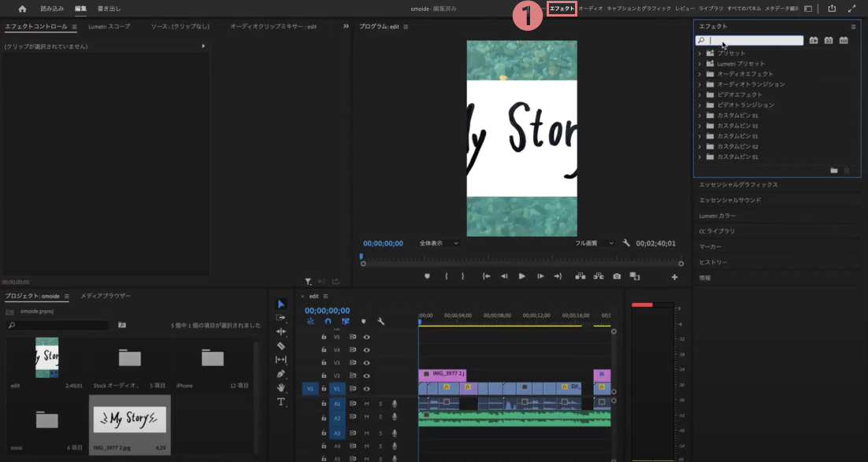Toggle timeline Snap magnet

[x=328, y=321]
